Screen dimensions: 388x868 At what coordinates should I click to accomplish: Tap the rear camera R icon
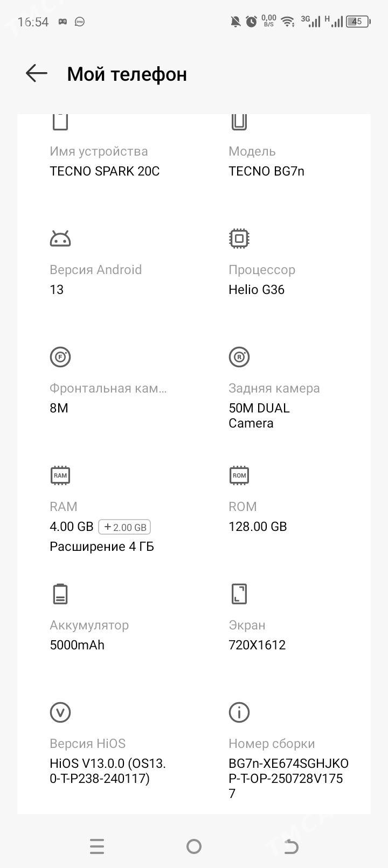pyautogui.click(x=239, y=357)
